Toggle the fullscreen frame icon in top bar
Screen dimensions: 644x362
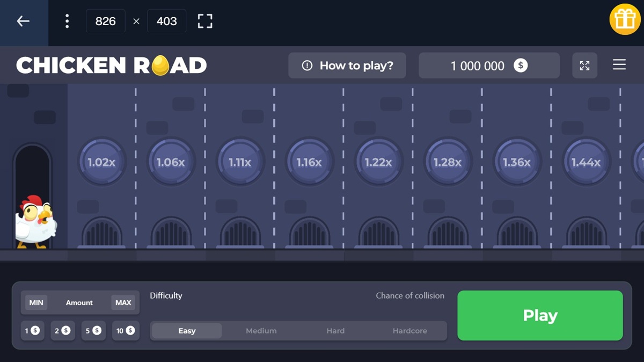tap(205, 21)
